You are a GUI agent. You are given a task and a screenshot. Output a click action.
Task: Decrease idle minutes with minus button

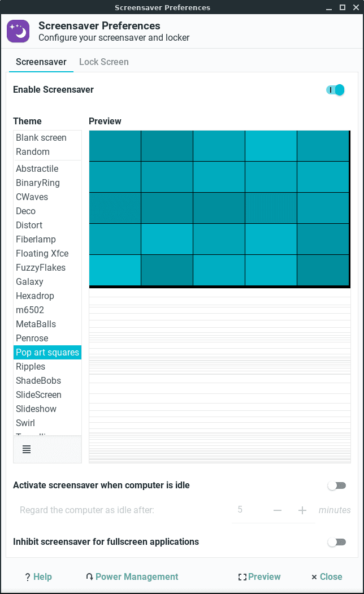pos(278,510)
